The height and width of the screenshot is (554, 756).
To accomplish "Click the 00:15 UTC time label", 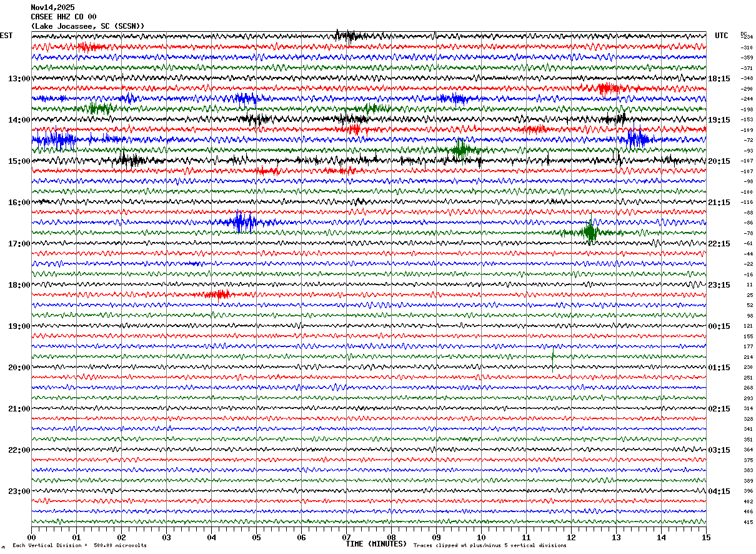I will 719,326.
